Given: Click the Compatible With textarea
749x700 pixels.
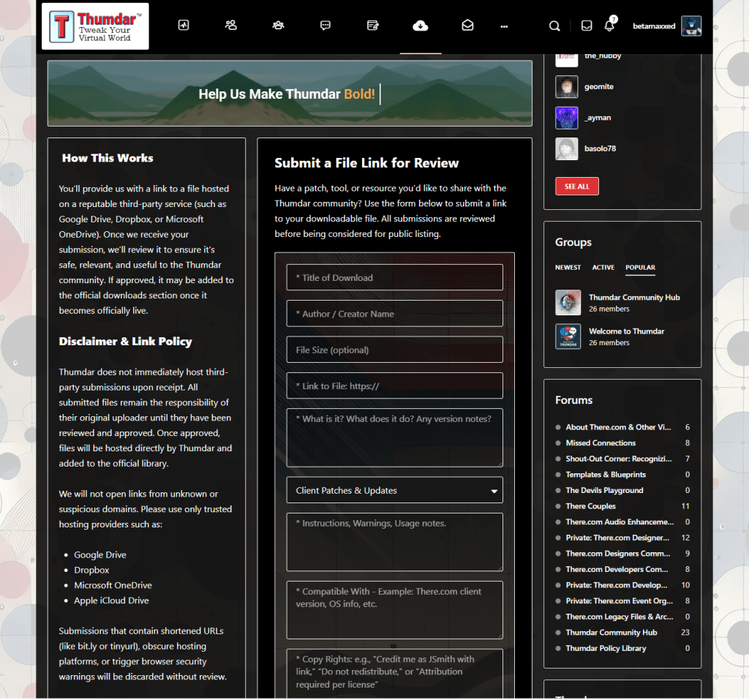Looking at the screenshot, I should [394, 610].
